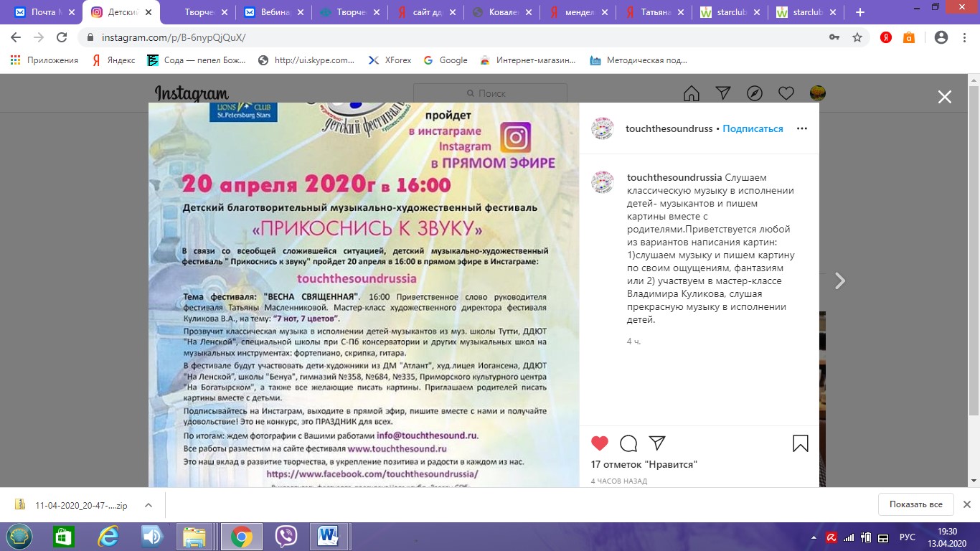Open Viber from the taskbar

tap(286, 537)
